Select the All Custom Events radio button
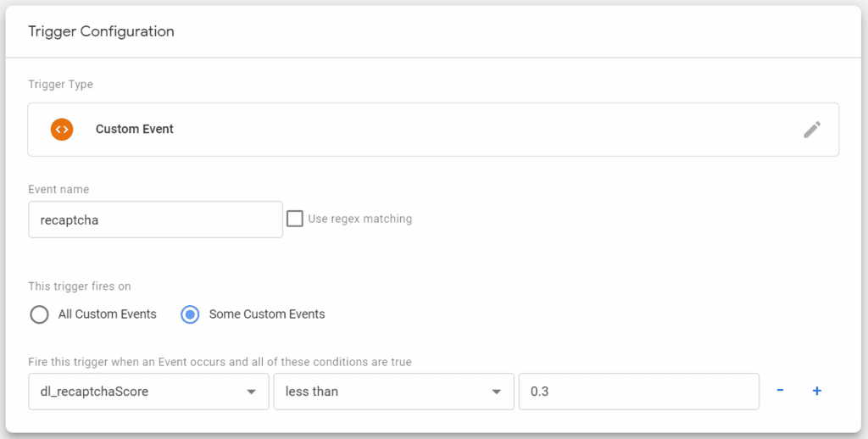Screen dimensions: 868x439 (39, 314)
